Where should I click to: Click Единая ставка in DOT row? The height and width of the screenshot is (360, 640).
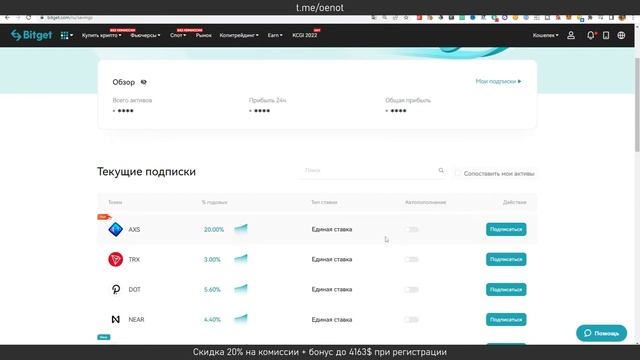(332, 289)
